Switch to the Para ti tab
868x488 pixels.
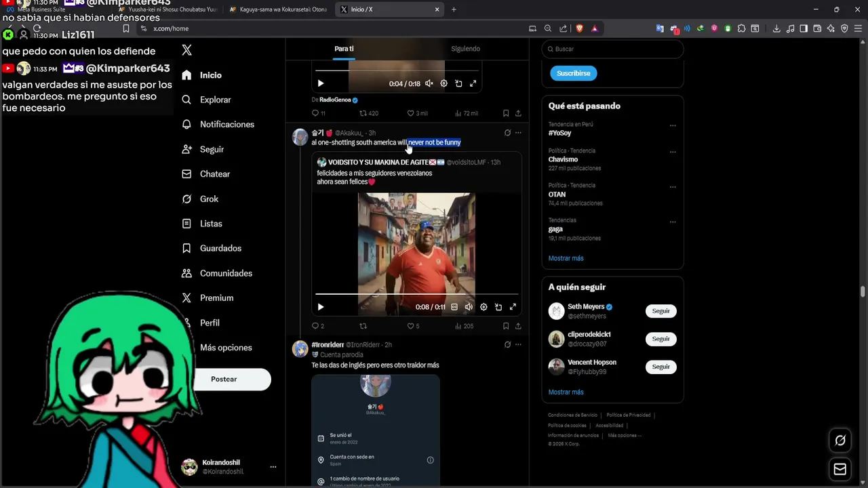point(344,49)
